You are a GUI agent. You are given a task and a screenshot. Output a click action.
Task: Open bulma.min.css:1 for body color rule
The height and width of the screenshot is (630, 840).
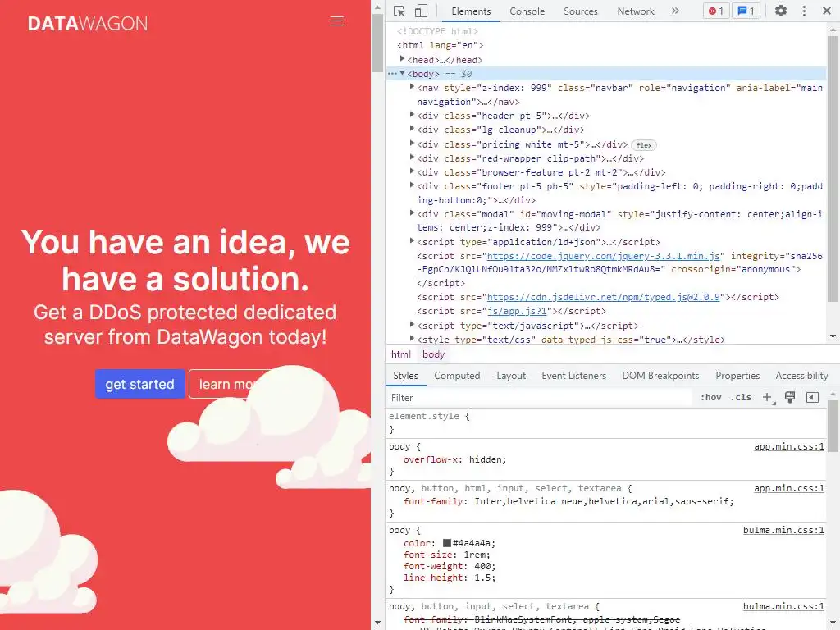click(x=783, y=530)
